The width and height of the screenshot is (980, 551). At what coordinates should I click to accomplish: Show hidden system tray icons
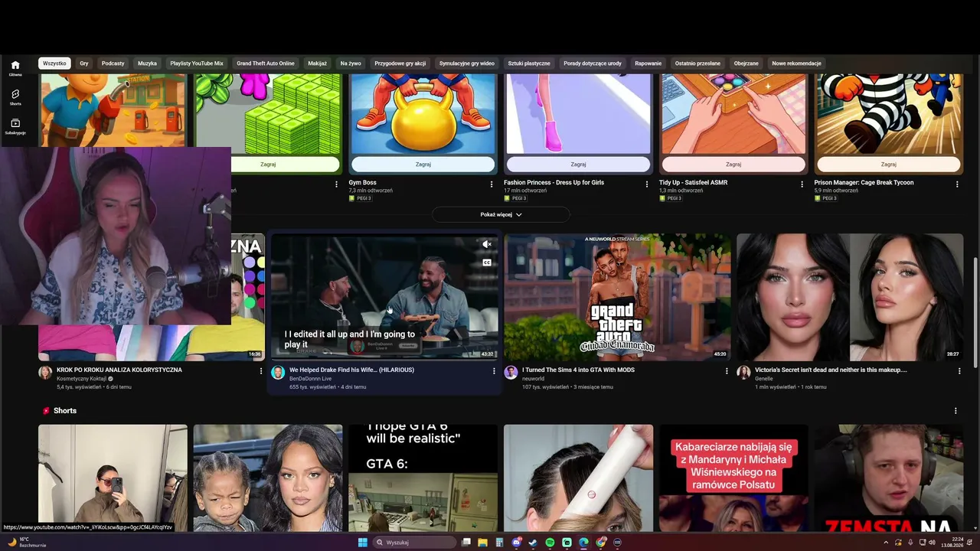point(887,543)
